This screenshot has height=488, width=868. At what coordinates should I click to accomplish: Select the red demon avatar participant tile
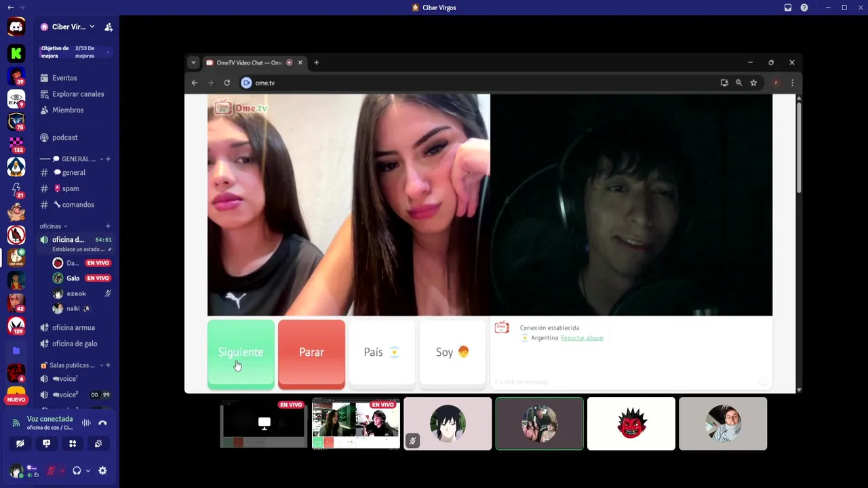tap(631, 424)
